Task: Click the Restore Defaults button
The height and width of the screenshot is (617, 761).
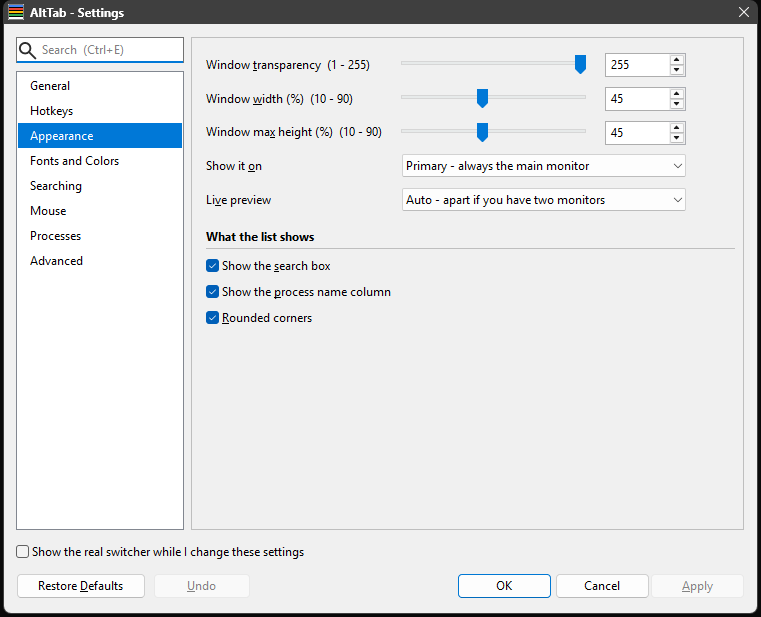Action: point(81,586)
